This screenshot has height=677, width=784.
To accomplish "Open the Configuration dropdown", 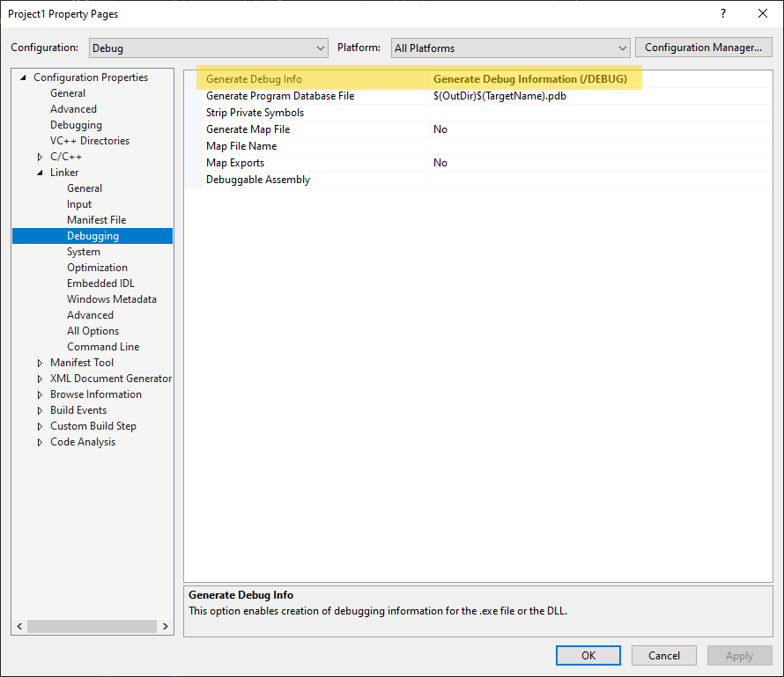I will [x=208, y=48].
